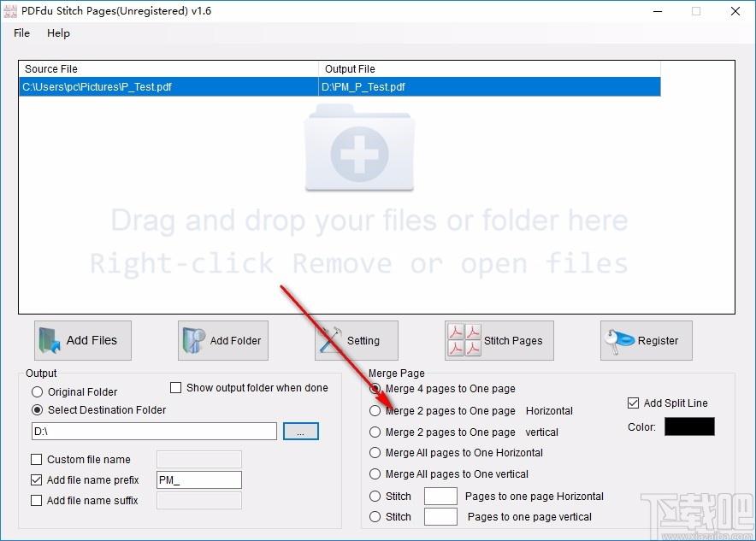The height and width of the screenshot is (541, 756).
Task: Click the destination folder path field 'D:\'
Action: coord(154,431)
